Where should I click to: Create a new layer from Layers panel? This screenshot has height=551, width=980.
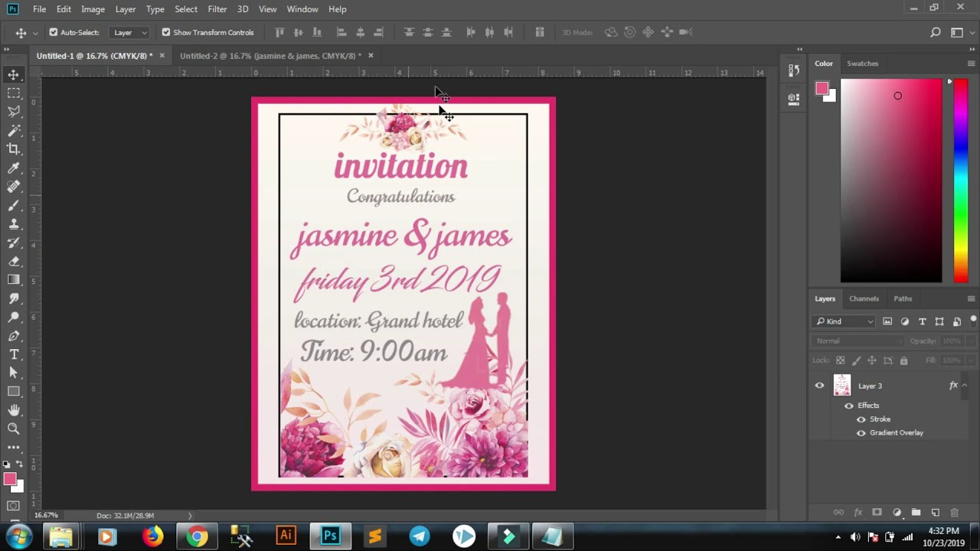coord(935,512)
